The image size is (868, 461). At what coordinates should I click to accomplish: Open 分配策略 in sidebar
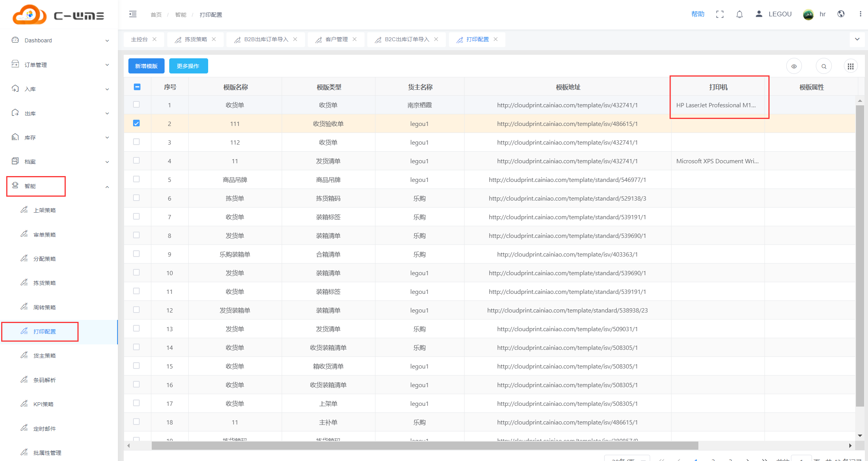(x=44, y=259)
